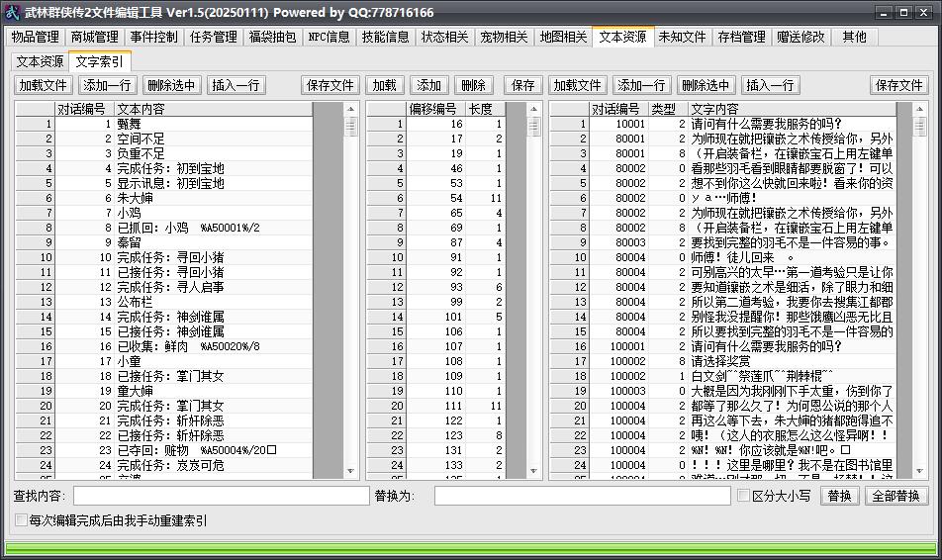The image size is (942, 560).
Task: Select row 6 朱大婶 in left table
Action: click(163, 198)
